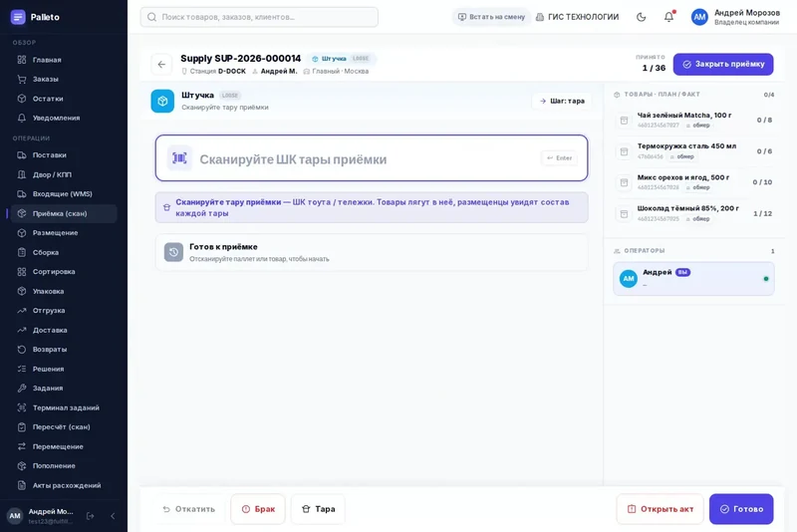Click the logout icon in sidebar footer
797x532 pixels.
click(x=90, y=516)
